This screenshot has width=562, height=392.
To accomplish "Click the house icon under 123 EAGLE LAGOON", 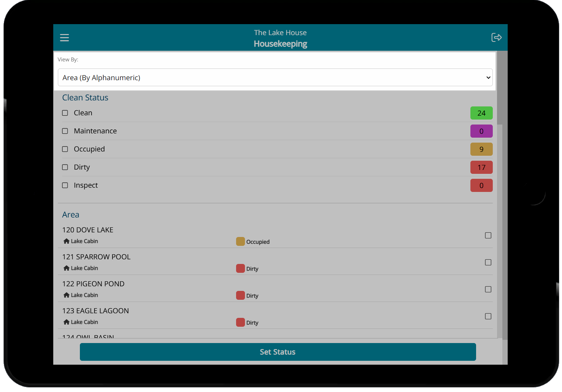I will pos(66,322).
